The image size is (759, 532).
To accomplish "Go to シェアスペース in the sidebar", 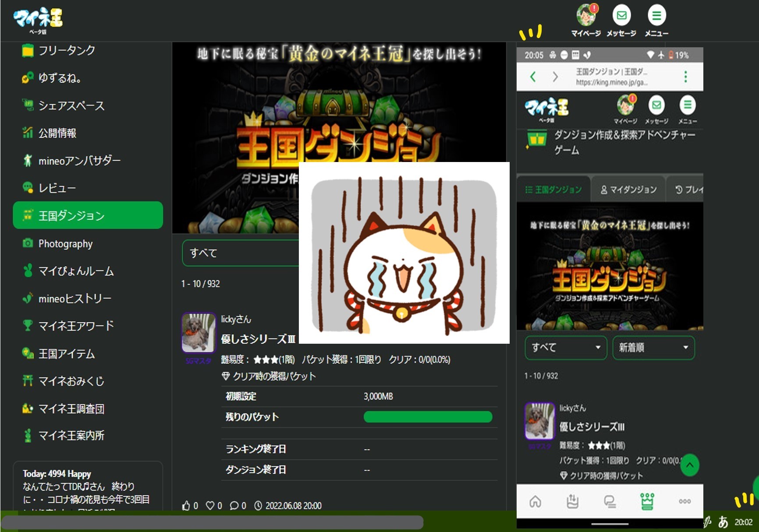I will [x=88, y=106].
